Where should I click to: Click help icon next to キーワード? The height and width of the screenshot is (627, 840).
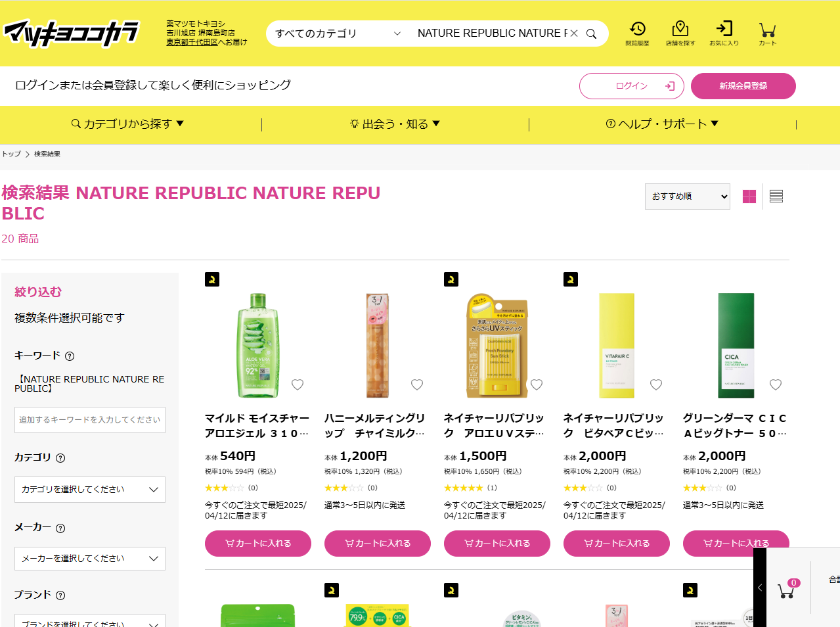coord(70,356)
